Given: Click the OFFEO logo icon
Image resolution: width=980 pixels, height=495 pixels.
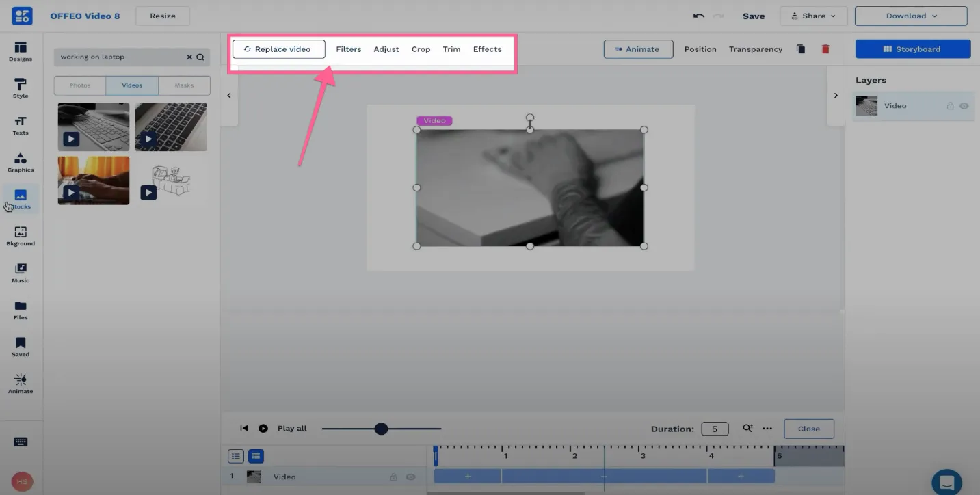Looking at the screenshot, I should [22, 16].
